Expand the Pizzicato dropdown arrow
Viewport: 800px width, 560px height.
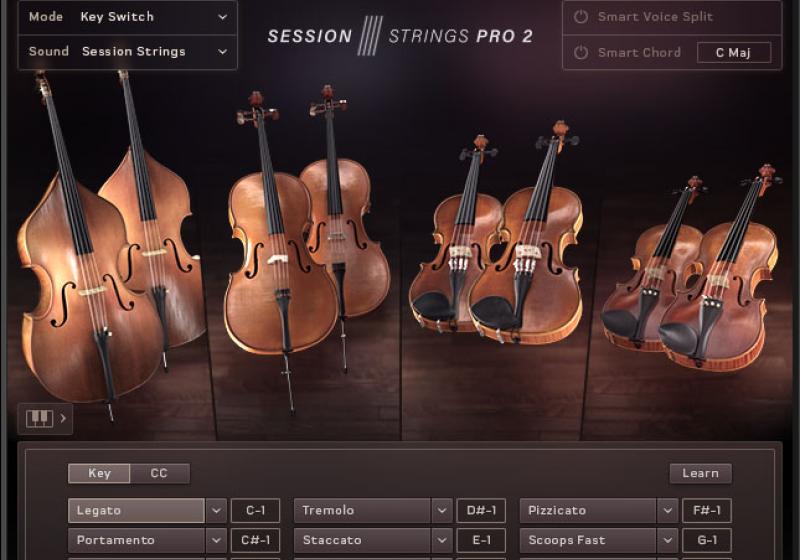[x=667, y=511]
